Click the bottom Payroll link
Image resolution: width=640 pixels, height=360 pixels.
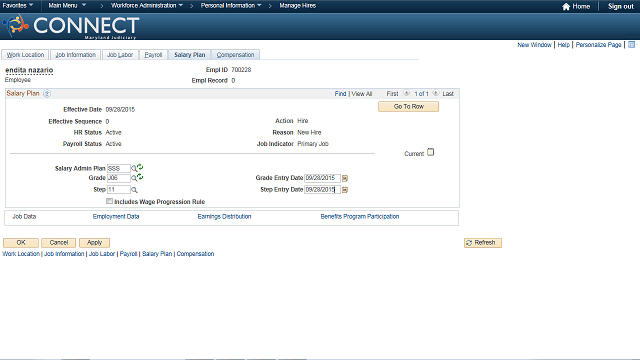pyautogui.click(x=128, y=254)
